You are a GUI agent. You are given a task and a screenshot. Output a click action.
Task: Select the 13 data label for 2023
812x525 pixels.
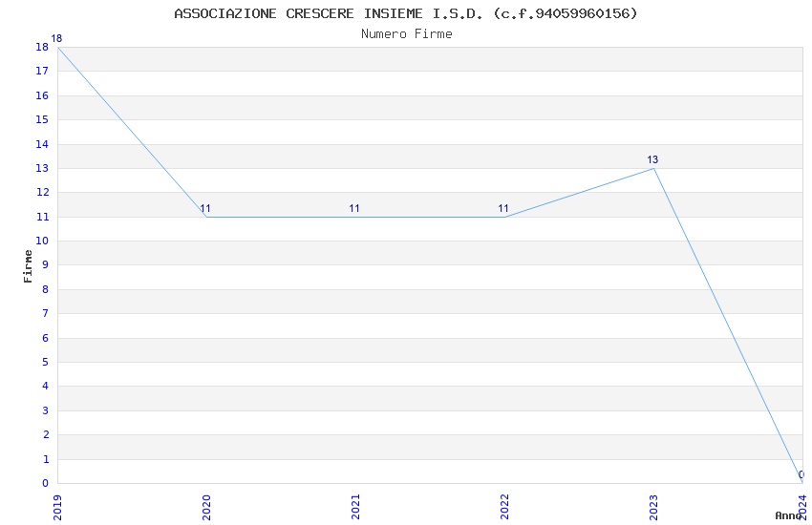tap(652, 159)
